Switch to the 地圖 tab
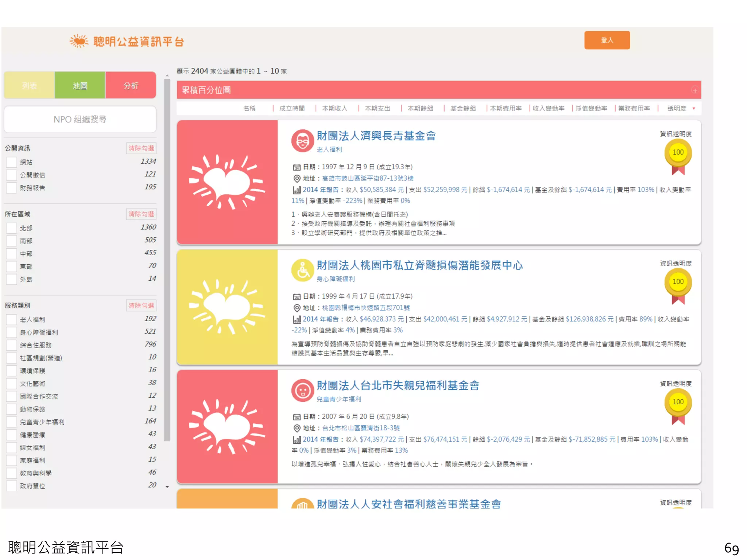 (x=80, y=85)
